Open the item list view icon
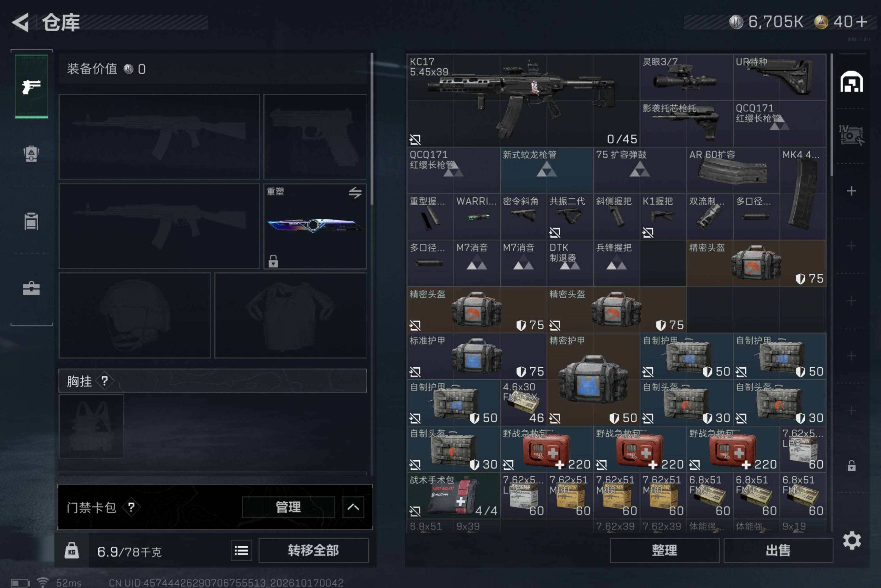 point(241,551)
